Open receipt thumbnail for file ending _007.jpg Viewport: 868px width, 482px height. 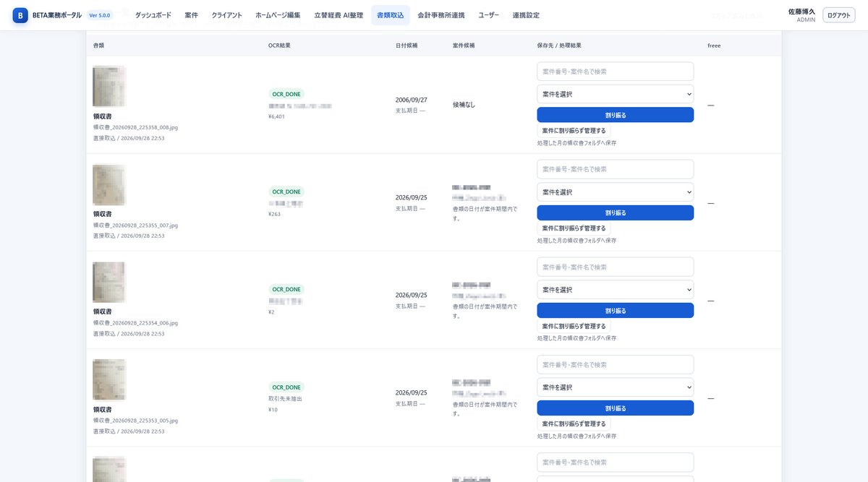(x=109, y=185)
